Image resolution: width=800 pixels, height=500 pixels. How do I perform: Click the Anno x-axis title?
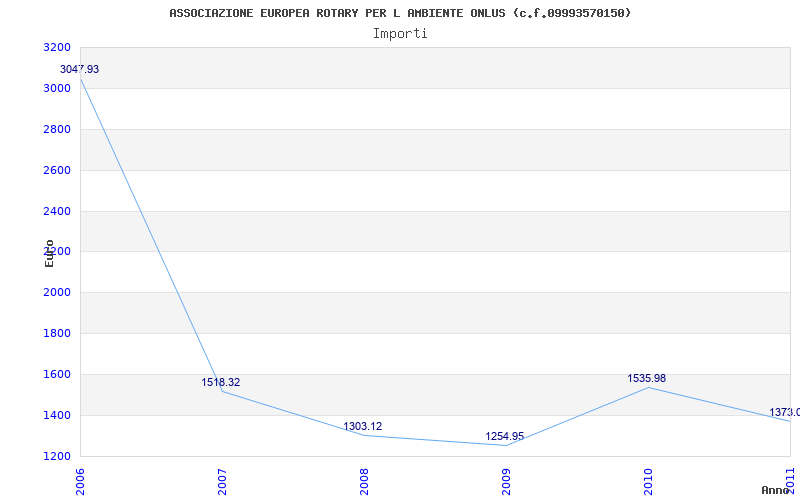776,490
